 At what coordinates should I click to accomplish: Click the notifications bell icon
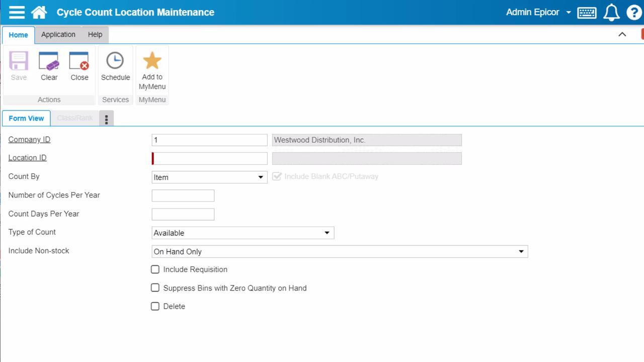pos(611,12)
